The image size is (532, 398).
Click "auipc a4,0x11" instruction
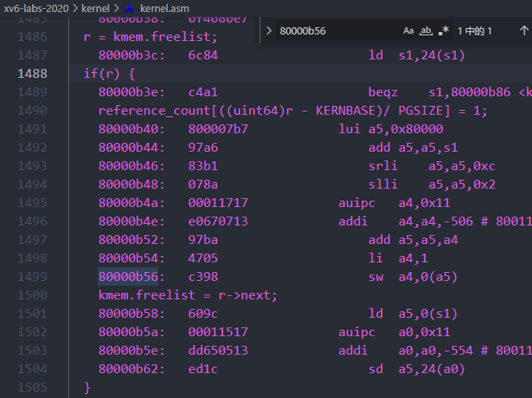pyautogui.click(x=394, y=203)
